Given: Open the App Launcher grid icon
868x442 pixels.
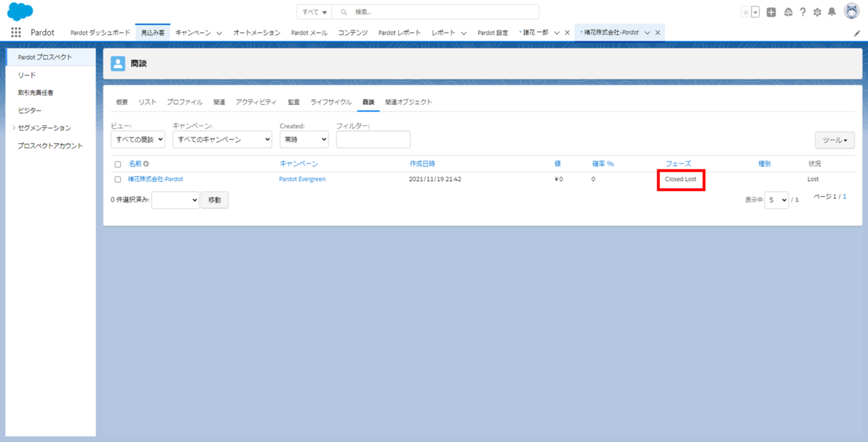Looking at the screenshot, I should (16, 32).
